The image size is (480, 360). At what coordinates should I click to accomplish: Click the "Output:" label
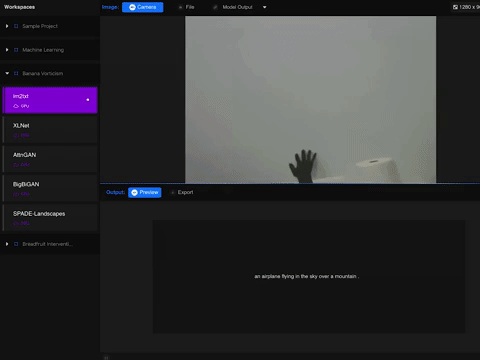pyautogui.click(x=115, y=192)
